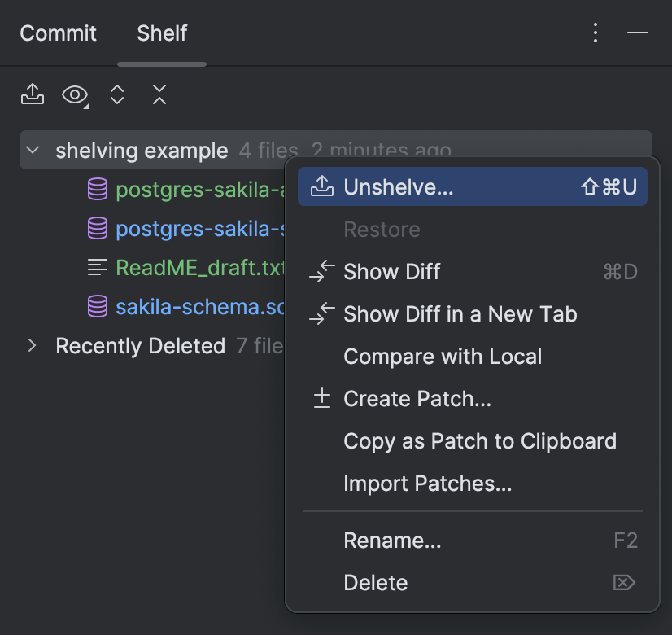The image size is (672, 635).
Task: Select the blue postgres-sakila file
Action: point(200,229)
